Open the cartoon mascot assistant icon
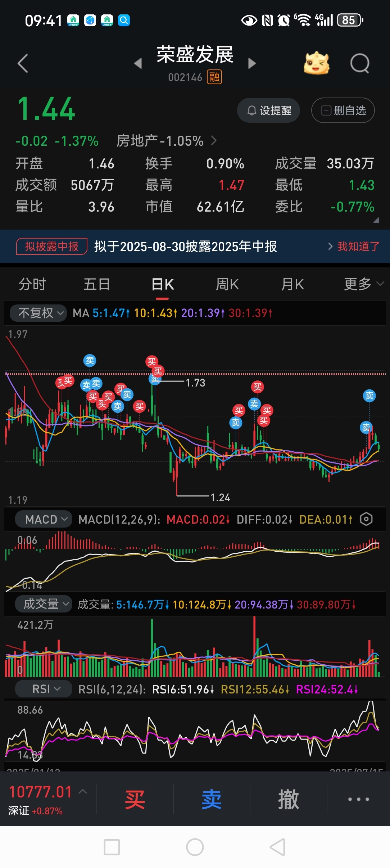Viewport: 390px width, 868px height. pos(316,63)
